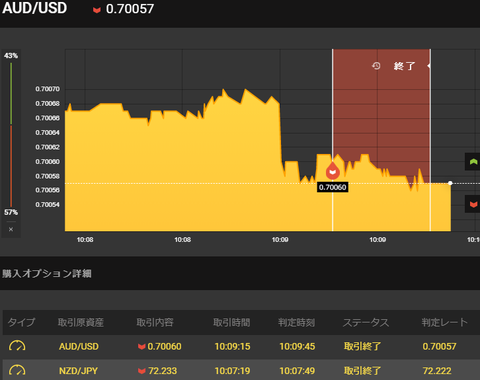Click the gauge icon in NZD/JPY row
Viewport: 480px width, 380px height.
[17, 371]
